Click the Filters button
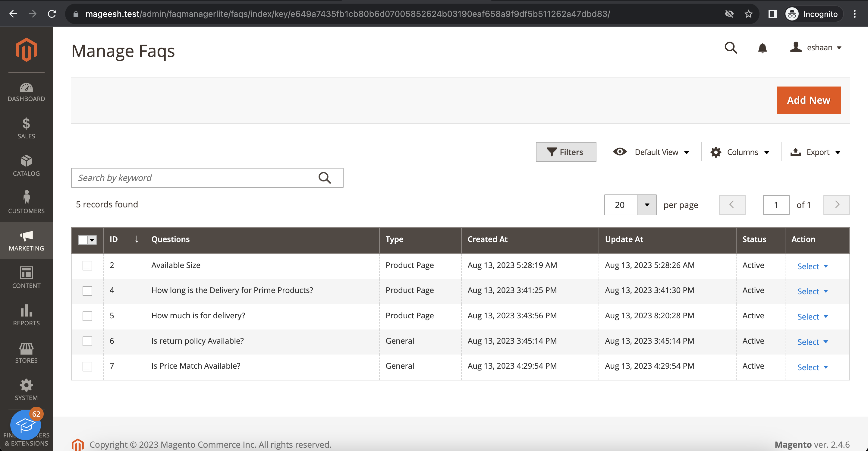 pos(566,152)
